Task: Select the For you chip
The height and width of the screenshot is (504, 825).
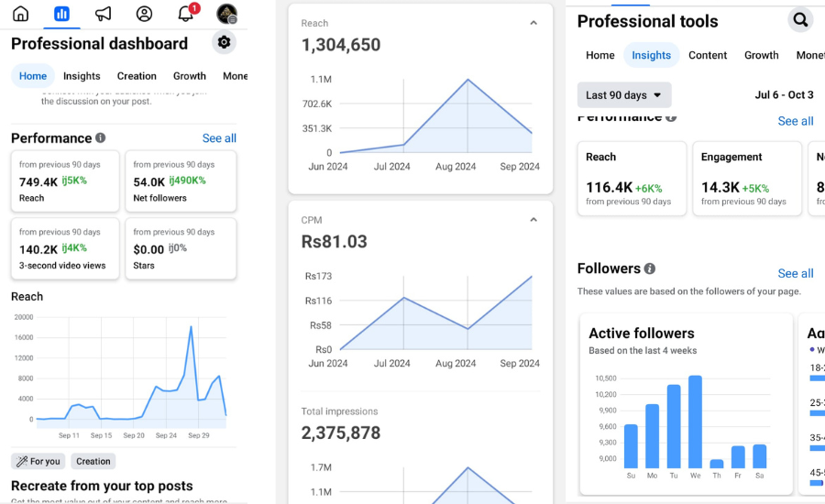Action: tap(38, 461)
